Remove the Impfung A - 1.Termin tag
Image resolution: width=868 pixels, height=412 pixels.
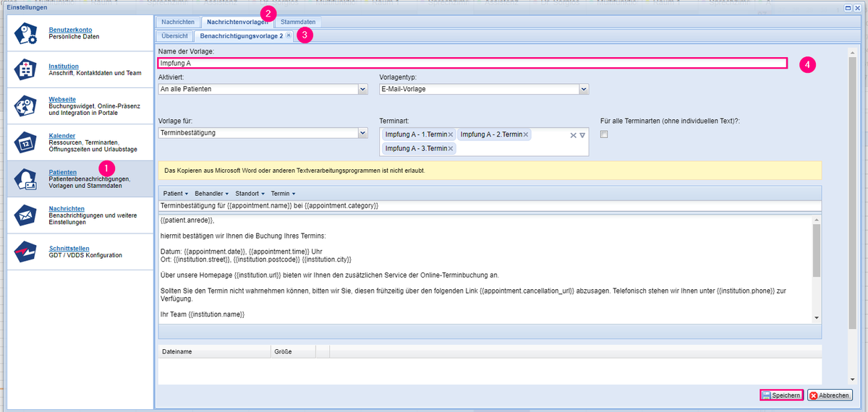pos(451,134)
